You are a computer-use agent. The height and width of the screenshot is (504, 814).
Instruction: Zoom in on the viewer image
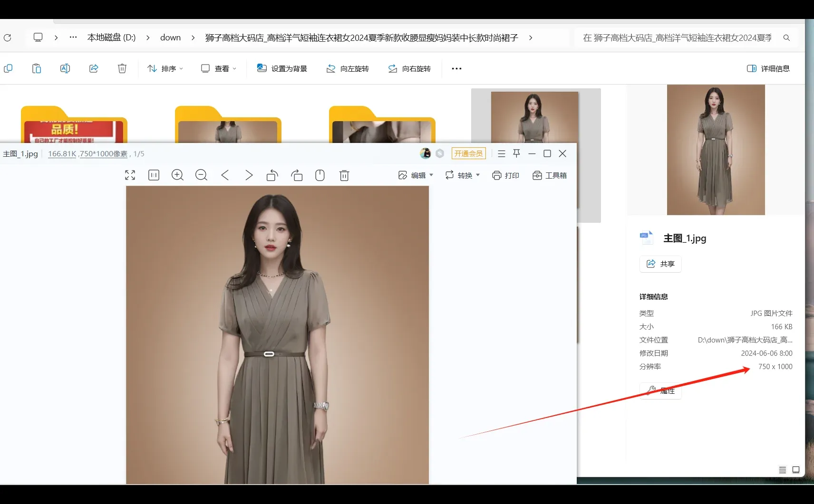[x=177, y=175]
